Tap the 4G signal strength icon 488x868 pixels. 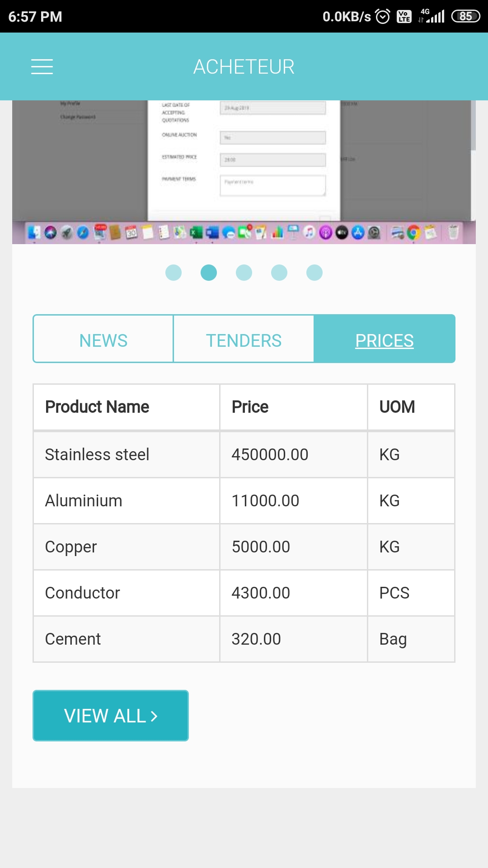coord(432,16)
